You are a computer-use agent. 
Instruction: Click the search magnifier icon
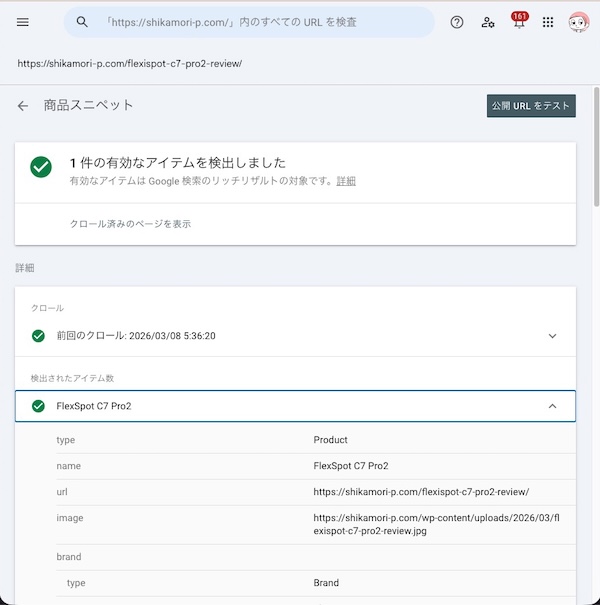[82, 22]
